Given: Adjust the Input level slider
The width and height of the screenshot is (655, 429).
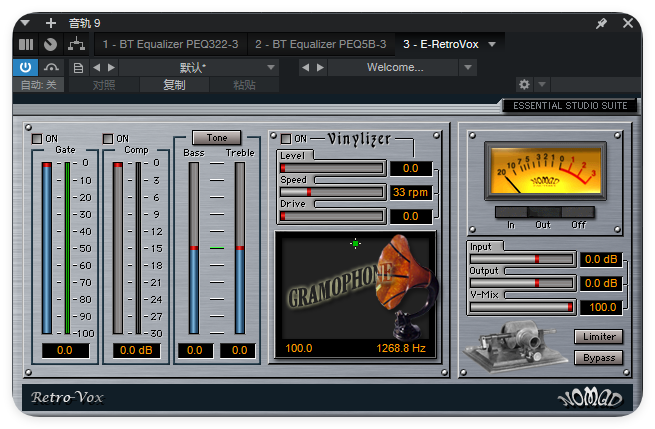Looking at the screenshot, I should pyautogui.click(x=521, y=259).
